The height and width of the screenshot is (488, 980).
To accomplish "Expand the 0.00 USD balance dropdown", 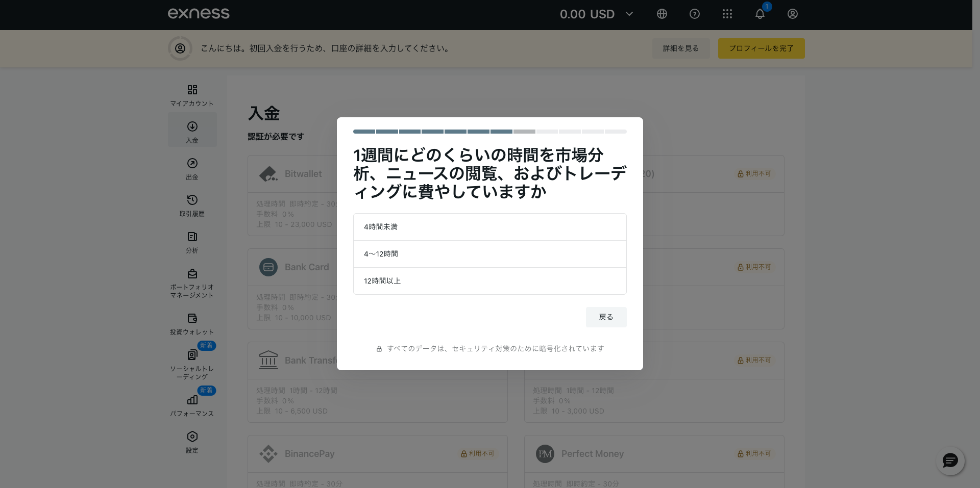I will click(x=596, y=14).
